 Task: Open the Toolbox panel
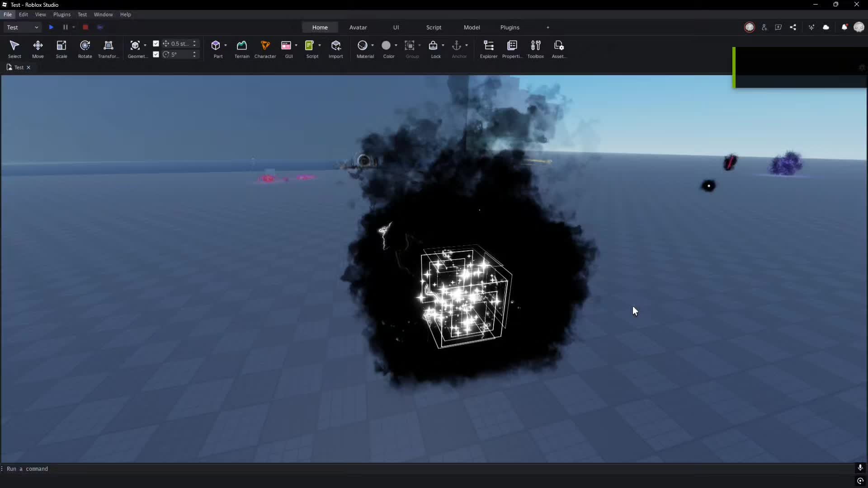pyautogui.click(x=536, y=49)
